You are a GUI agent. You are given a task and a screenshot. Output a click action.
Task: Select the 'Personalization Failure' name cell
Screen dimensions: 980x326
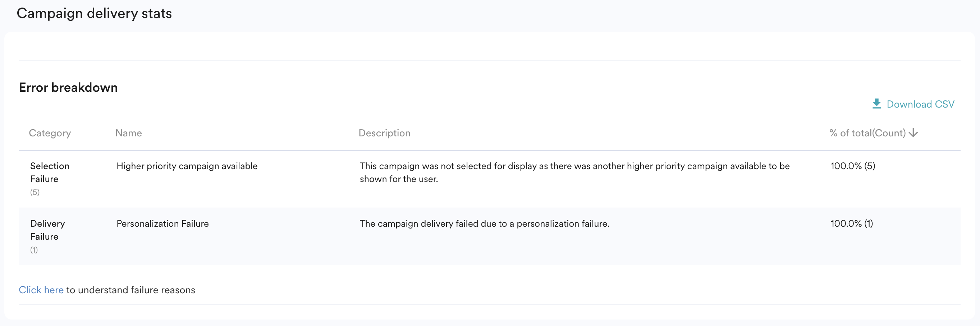(x=162, y=223)
